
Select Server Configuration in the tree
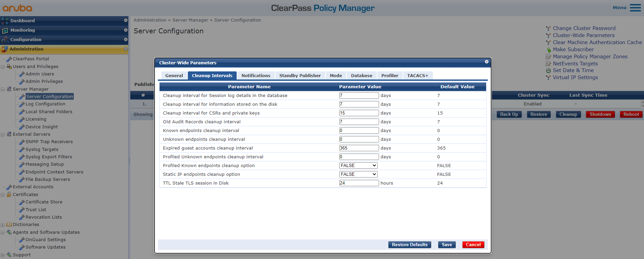49,97
